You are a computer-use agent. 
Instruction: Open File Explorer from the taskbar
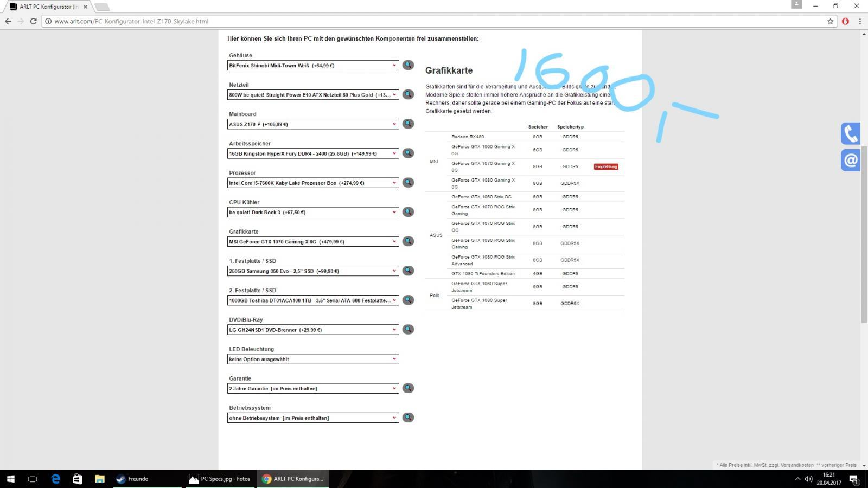(99, 479)
